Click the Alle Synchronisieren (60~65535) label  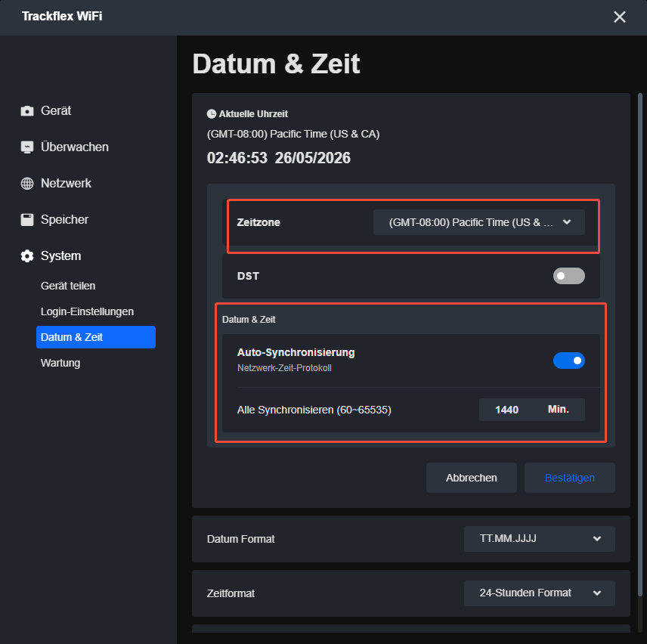click(314, 410)
